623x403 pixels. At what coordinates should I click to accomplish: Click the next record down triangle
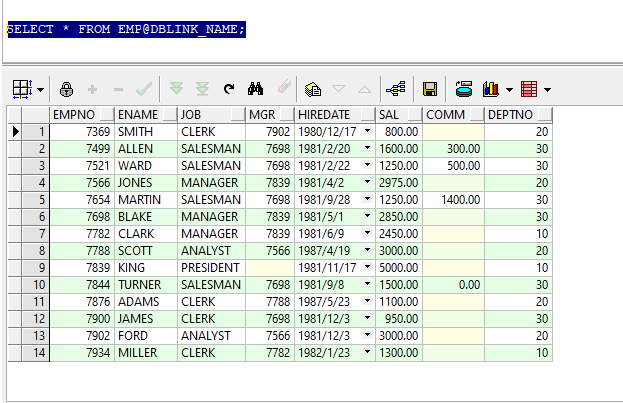click(x=339, y=89)
